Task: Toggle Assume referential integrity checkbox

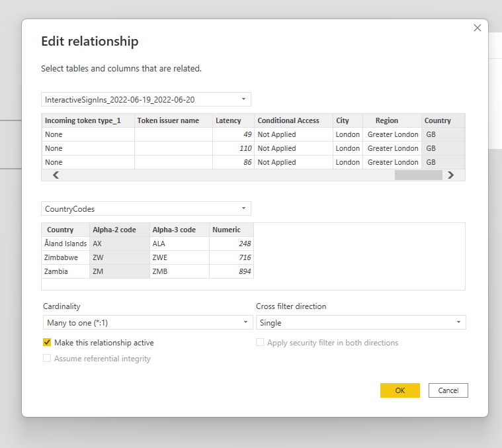Action: coord(47,358)
